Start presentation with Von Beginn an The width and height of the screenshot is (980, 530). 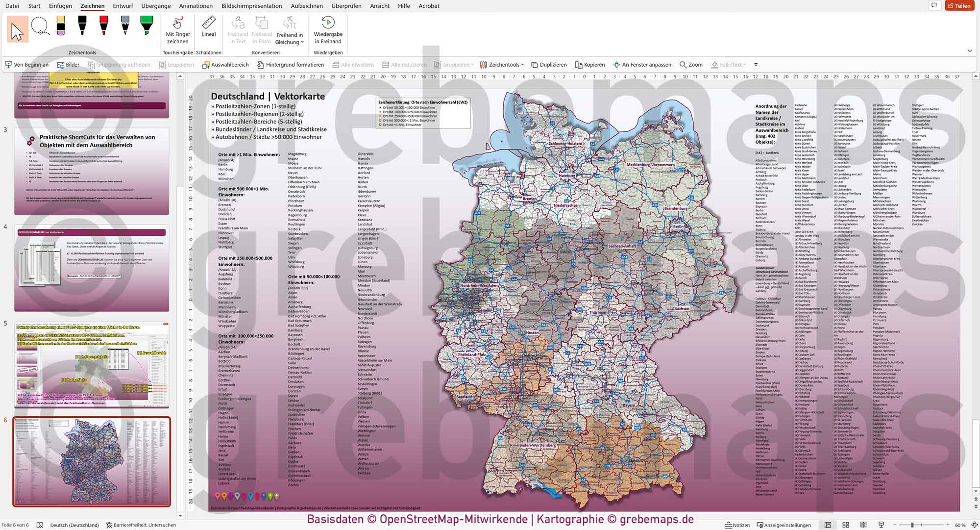pyautogui.click(x=28, y=64)
